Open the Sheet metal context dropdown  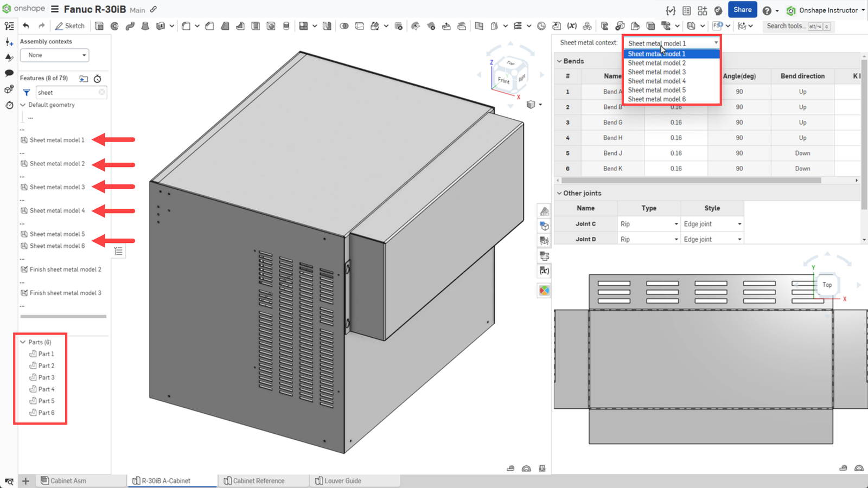coord(715,42)
